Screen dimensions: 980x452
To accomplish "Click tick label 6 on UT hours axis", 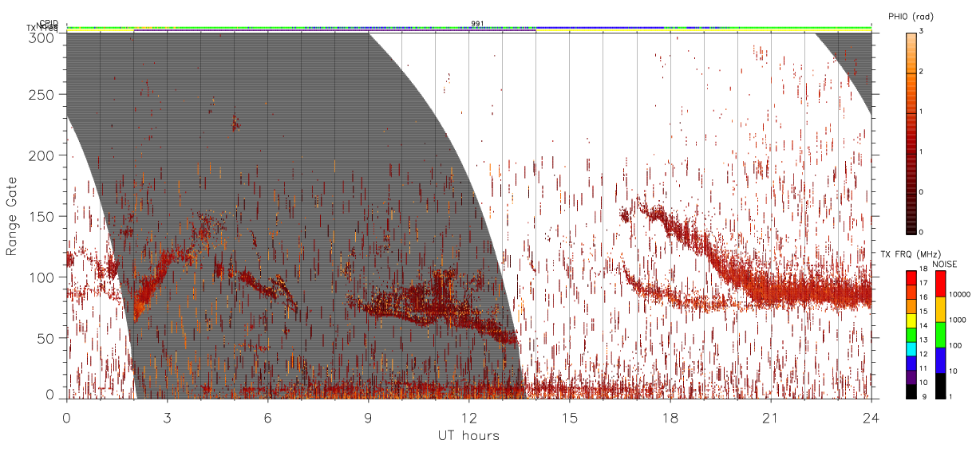I will pos(268,418).
